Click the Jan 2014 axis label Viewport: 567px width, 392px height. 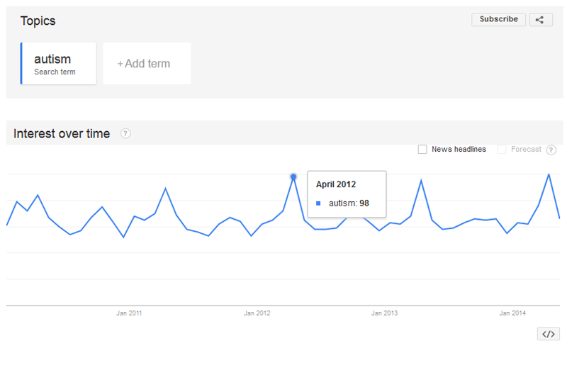click(512, 313)
